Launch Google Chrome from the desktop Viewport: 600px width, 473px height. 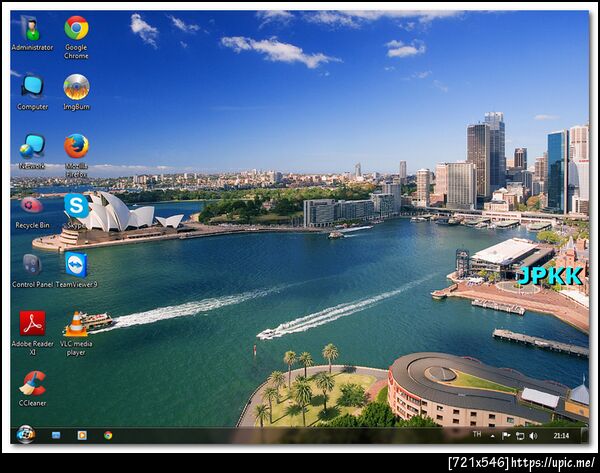(76, 37)
